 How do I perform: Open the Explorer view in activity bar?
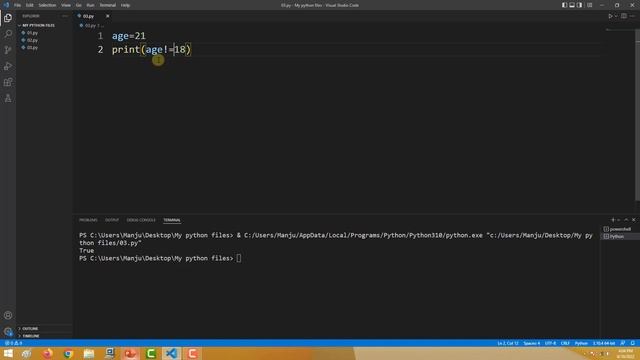click(8, 18)
